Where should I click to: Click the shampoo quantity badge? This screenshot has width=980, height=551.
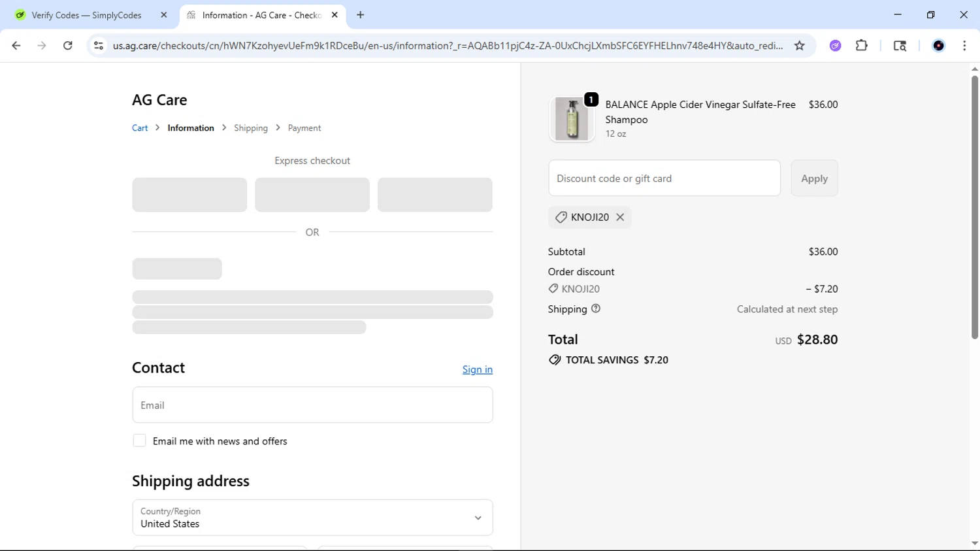click(591, 99)
